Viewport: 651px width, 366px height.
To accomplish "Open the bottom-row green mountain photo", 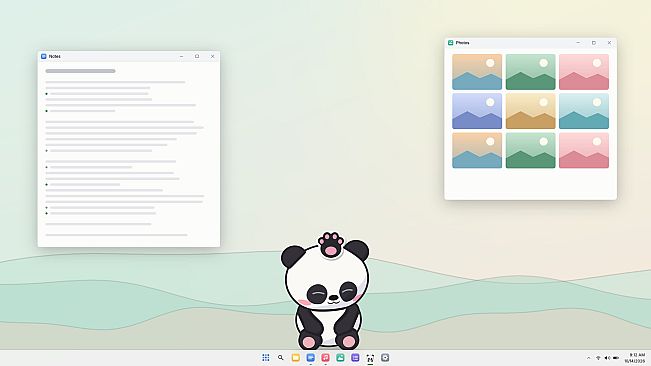I will tap(531, 150).
